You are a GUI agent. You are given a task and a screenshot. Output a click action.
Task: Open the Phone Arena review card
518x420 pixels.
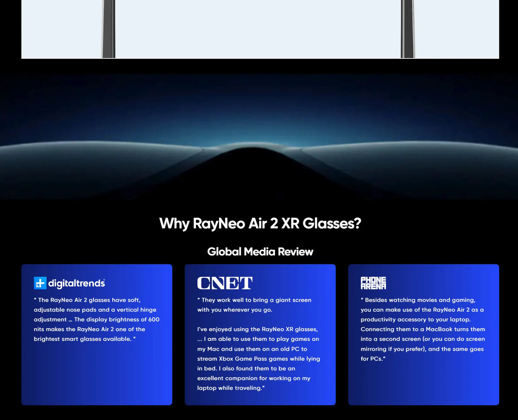click(x=424, y=334)
